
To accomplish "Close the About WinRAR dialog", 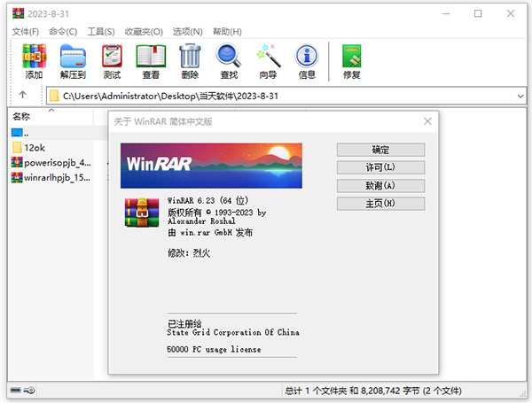I will point(427,121).
